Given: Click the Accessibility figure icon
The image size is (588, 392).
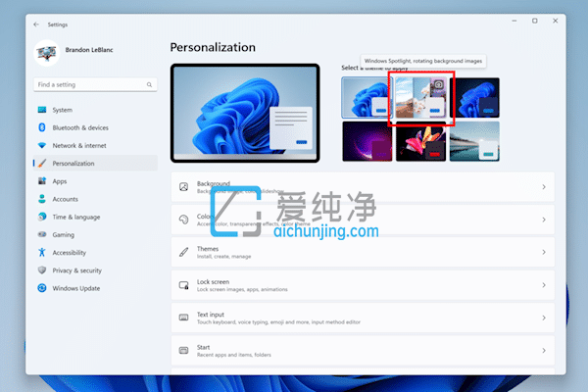Looking at the screenshot, I should (42, 252).
